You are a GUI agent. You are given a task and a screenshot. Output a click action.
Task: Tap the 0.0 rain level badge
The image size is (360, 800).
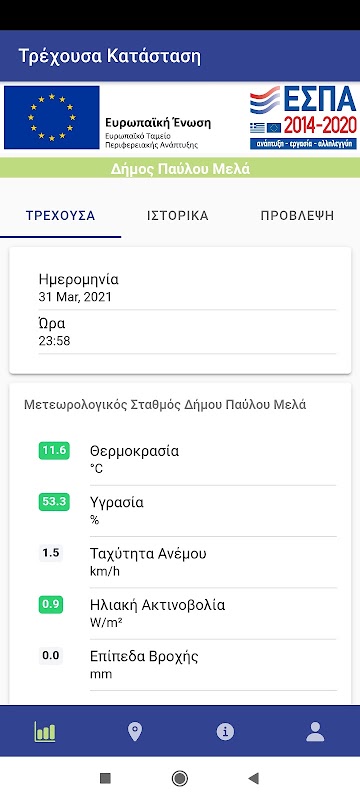50,656
